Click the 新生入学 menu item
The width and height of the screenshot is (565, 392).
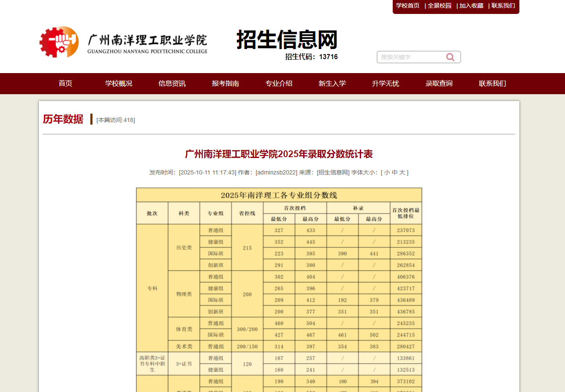[332, 84]
